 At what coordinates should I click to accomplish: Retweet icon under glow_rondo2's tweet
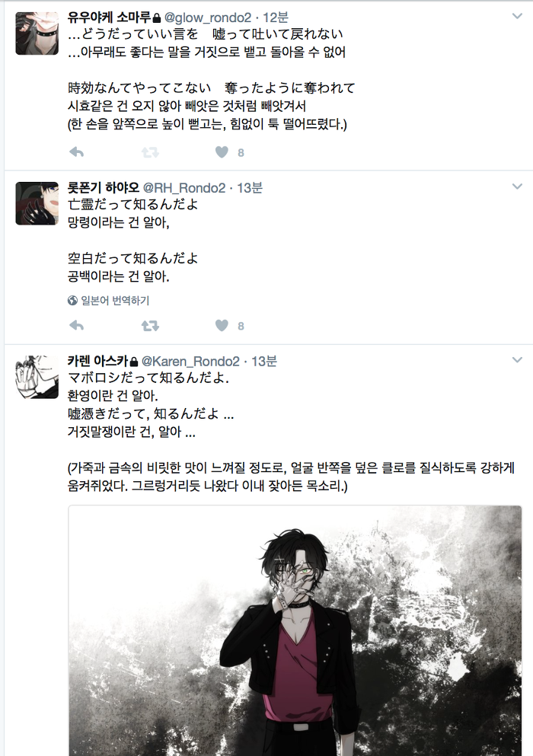150,152
